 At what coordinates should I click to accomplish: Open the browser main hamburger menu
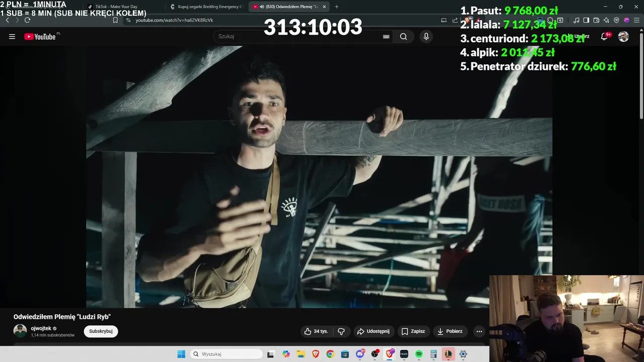(636, 20)
